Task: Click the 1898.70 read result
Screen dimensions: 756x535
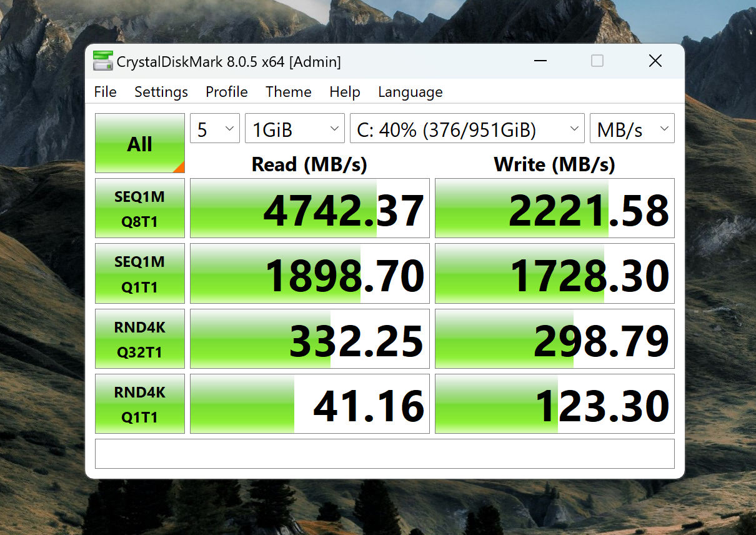Action: [310, 273]
